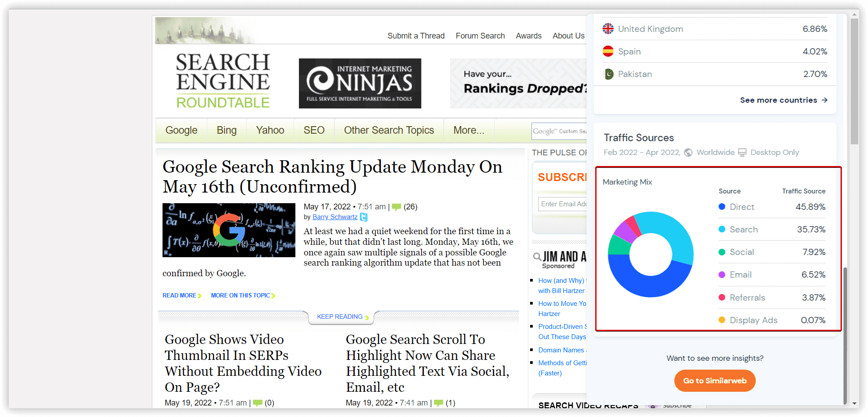Click the panel scrollbar down arrow
The image size is (868, 417).
click(x=854, y=403)
